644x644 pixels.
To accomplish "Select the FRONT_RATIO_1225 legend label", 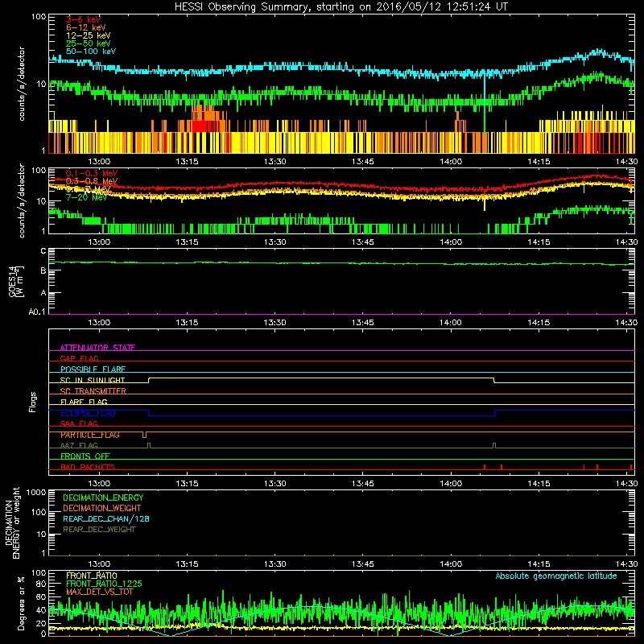I will coord(104,584).
